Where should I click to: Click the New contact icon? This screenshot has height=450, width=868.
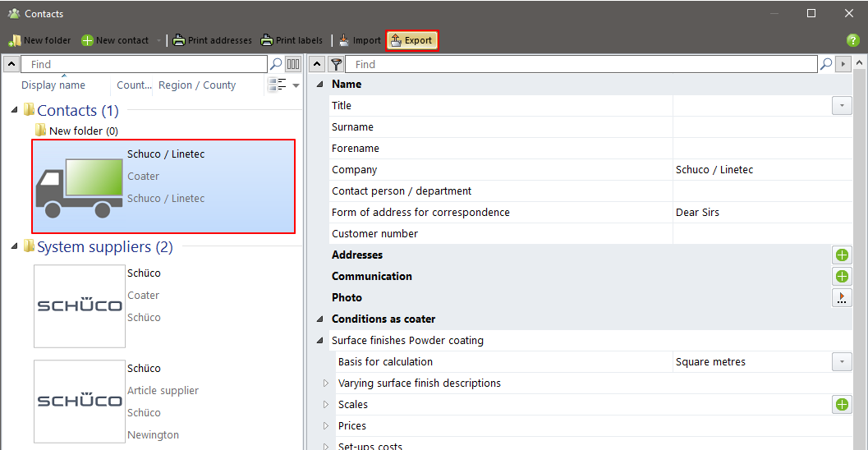[x=87, y=40]
